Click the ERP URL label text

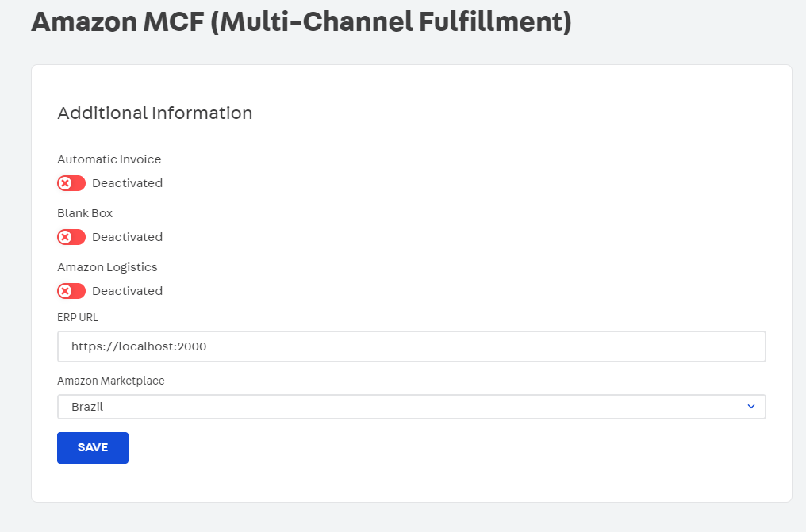[x=77, y=317]
